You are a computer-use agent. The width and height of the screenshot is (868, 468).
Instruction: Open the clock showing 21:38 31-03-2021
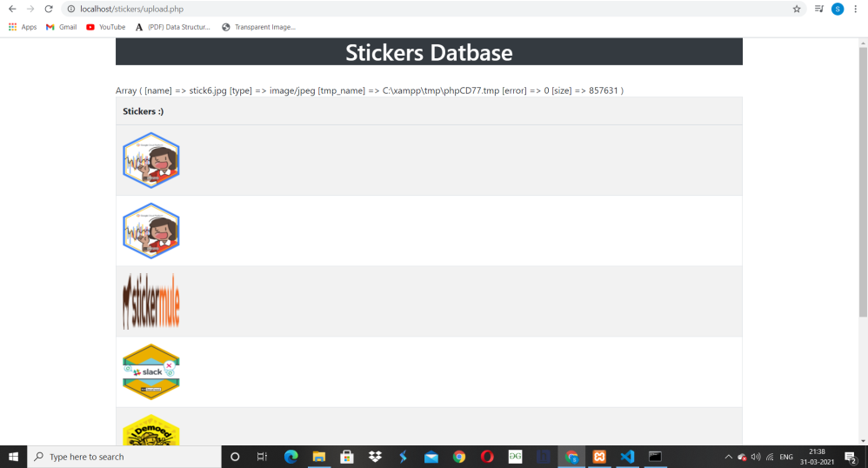817,457
